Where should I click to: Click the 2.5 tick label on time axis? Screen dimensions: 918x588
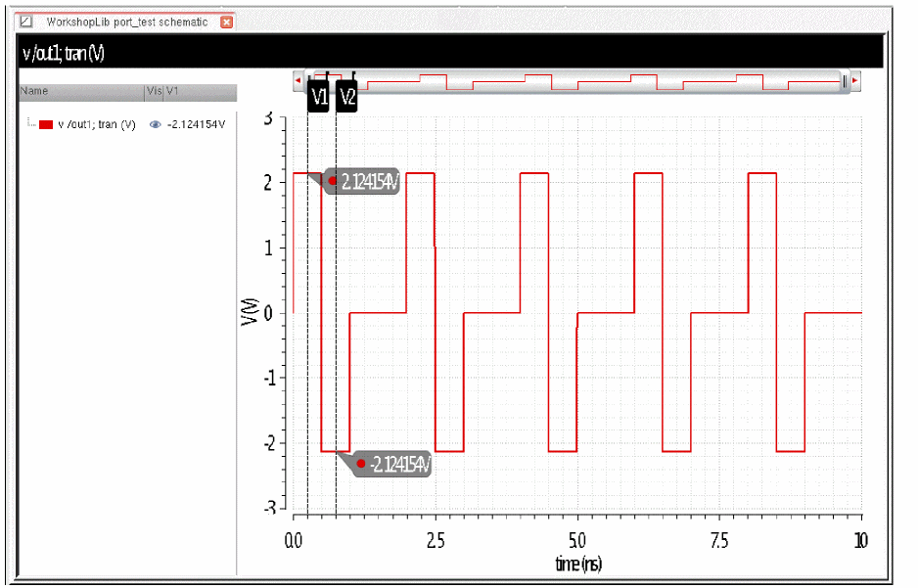click(x=436, y=540)
